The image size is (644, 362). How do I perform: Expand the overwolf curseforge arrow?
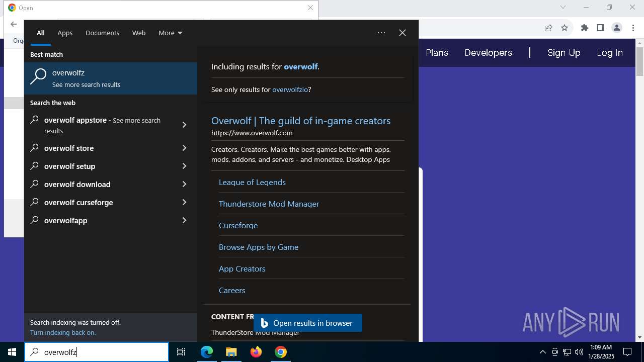click(184, 202)
